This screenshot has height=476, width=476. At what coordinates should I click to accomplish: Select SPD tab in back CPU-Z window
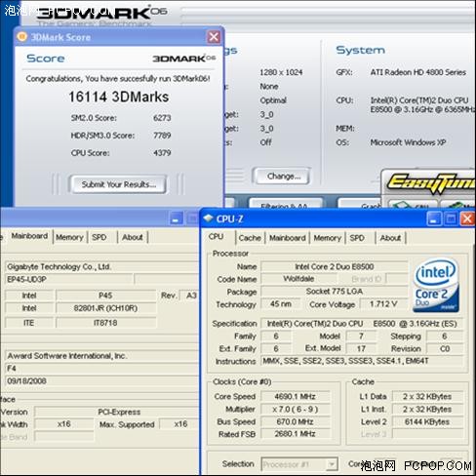[x=99, y=237]
